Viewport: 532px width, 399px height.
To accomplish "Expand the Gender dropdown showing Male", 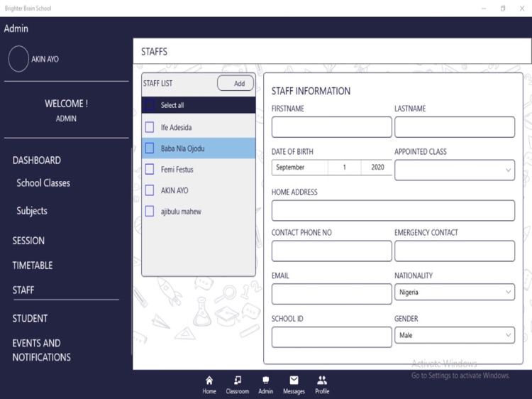I will 455,335.
